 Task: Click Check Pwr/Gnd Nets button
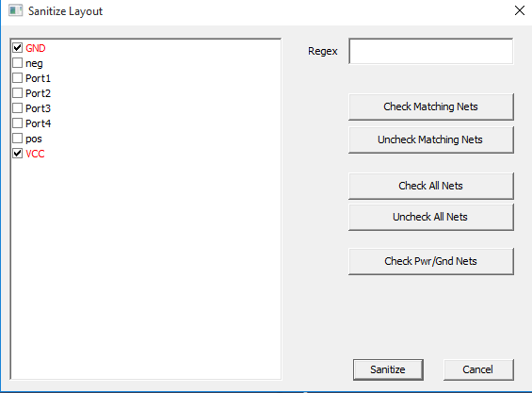[x=431, y=261]
